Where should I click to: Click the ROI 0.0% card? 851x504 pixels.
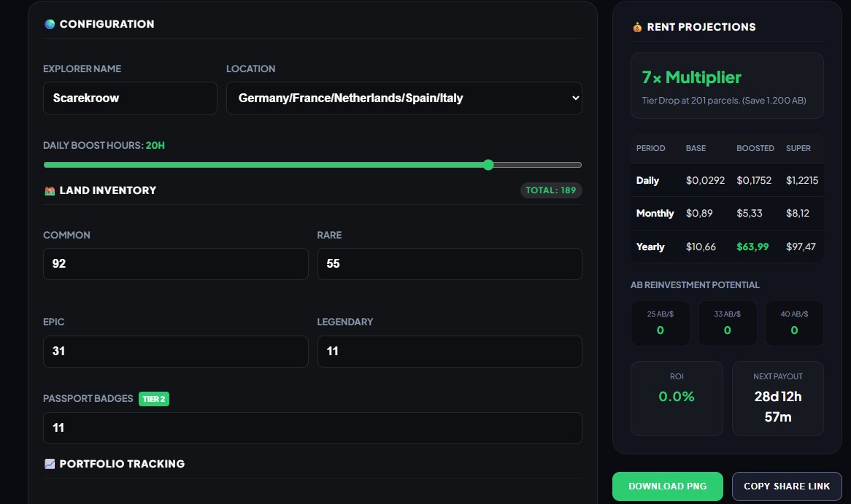[x=677, y=399]
